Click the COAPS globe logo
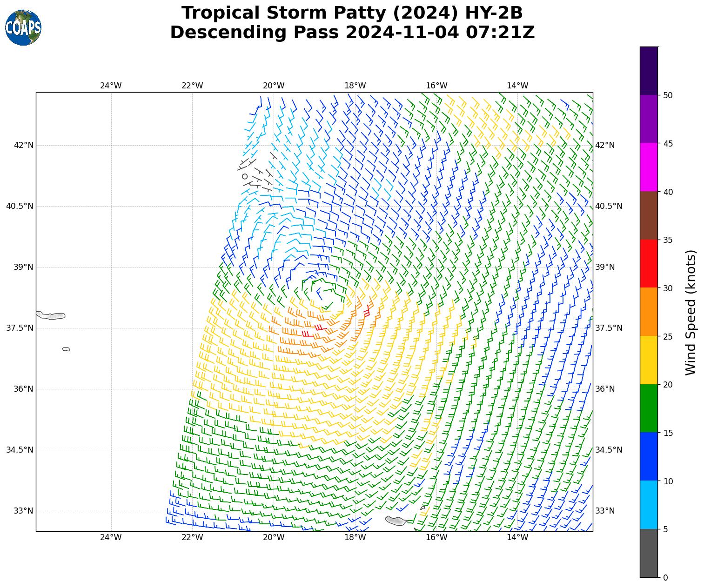 [x=23, y=28]
